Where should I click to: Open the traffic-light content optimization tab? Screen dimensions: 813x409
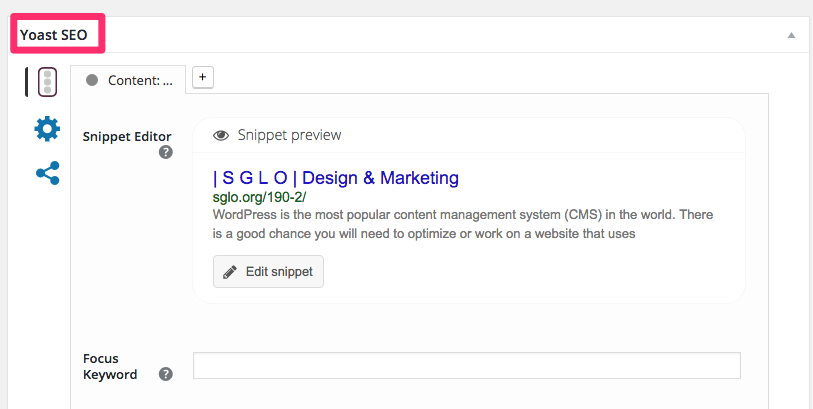(47, 82)
